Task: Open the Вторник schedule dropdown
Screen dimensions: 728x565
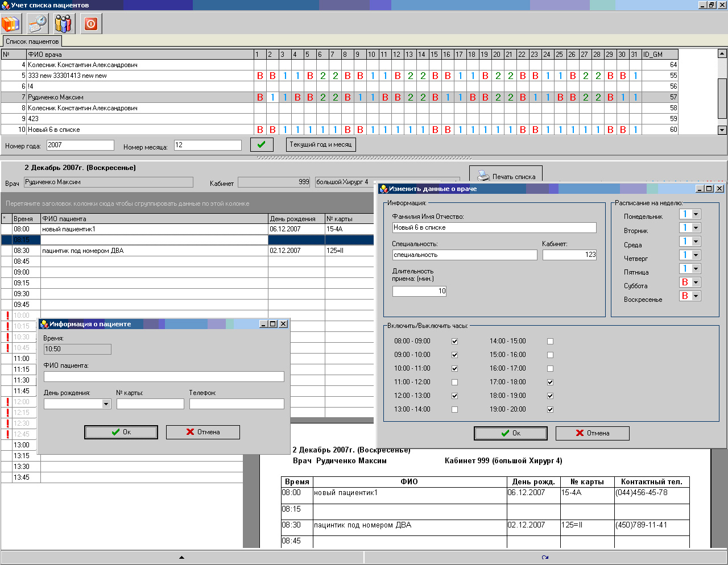Action: click(x=696, y=228)
